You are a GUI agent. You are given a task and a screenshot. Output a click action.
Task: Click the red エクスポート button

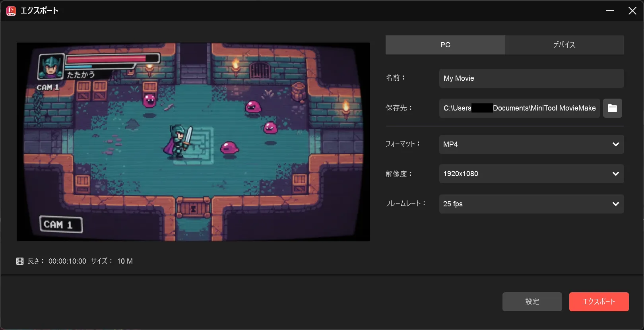coord(599,302)
